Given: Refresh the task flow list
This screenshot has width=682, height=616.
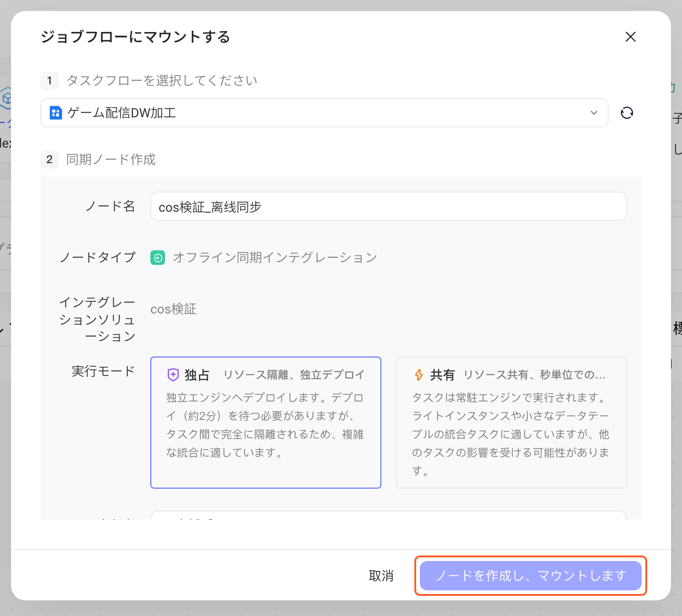Looking at the screenshot, I should [627, 113].
